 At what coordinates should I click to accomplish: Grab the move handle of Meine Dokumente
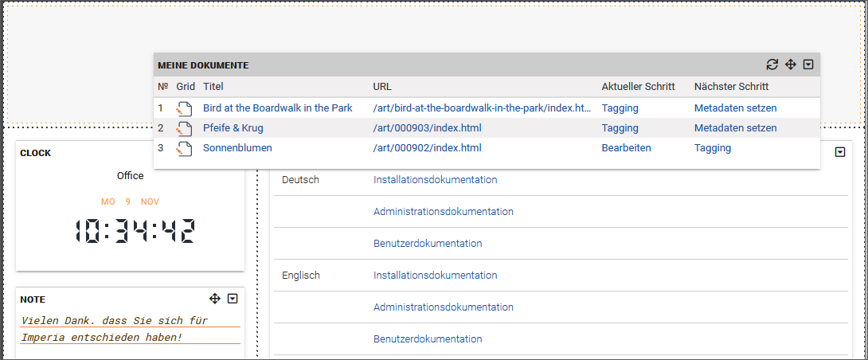click(x=791, y=65)
